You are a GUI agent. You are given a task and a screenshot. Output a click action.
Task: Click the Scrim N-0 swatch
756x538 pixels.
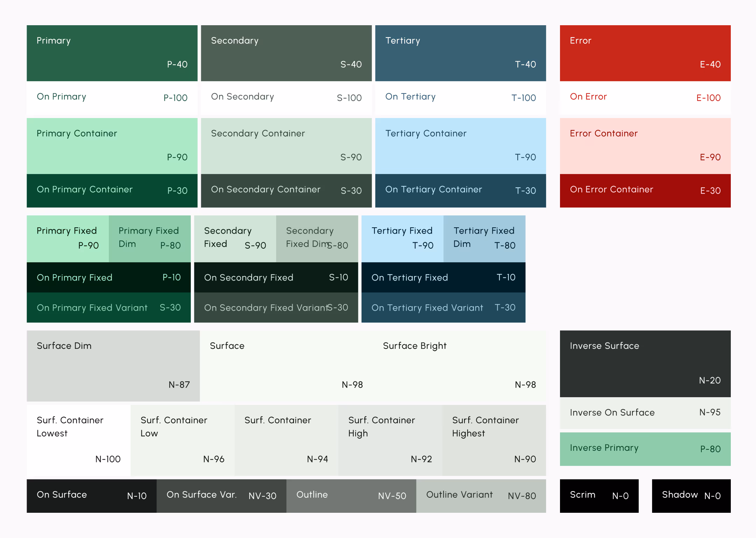[x=599, y=496]
